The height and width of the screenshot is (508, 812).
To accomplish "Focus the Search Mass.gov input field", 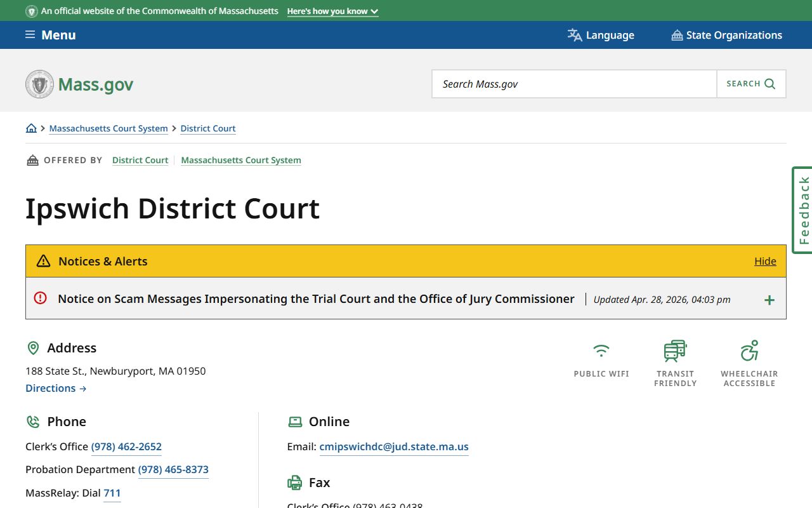I will click(x=574, y=84).
